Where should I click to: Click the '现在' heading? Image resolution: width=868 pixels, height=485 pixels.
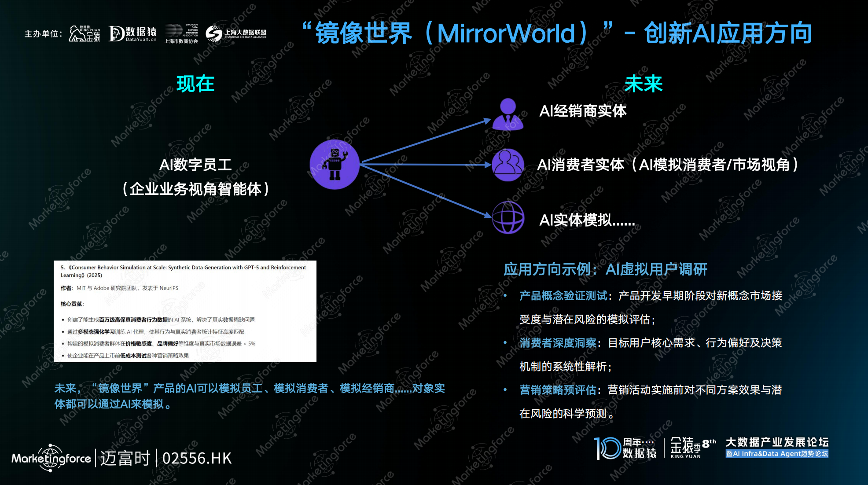pos(195,84)
